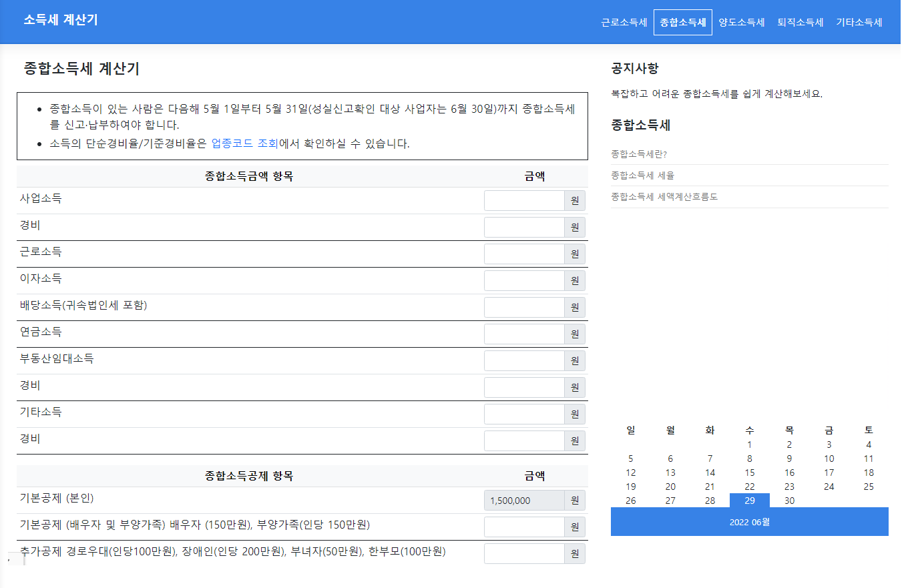Open the 종합소득세 세율 sidebar link
Viewport: 918px width, 588px height.
[x=643, y=176]
